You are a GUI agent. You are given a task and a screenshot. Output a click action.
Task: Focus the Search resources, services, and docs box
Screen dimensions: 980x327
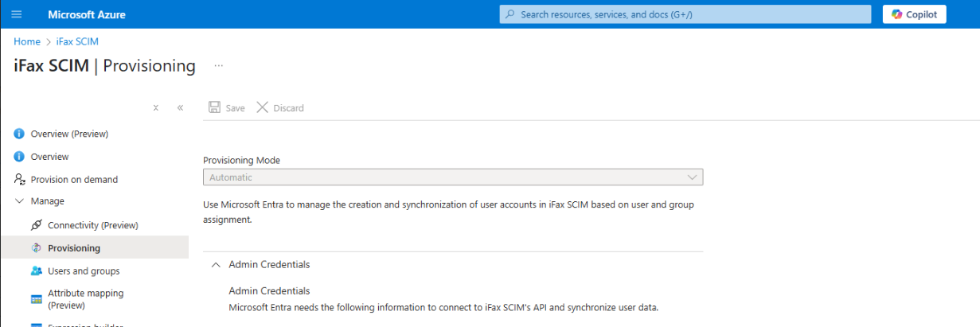[x=685, y=14]
